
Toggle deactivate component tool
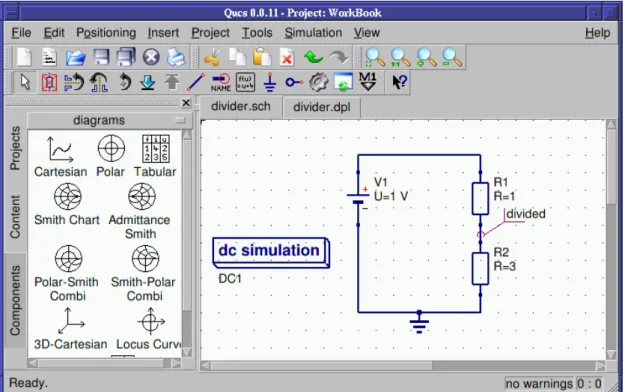(x=49, y=82)
